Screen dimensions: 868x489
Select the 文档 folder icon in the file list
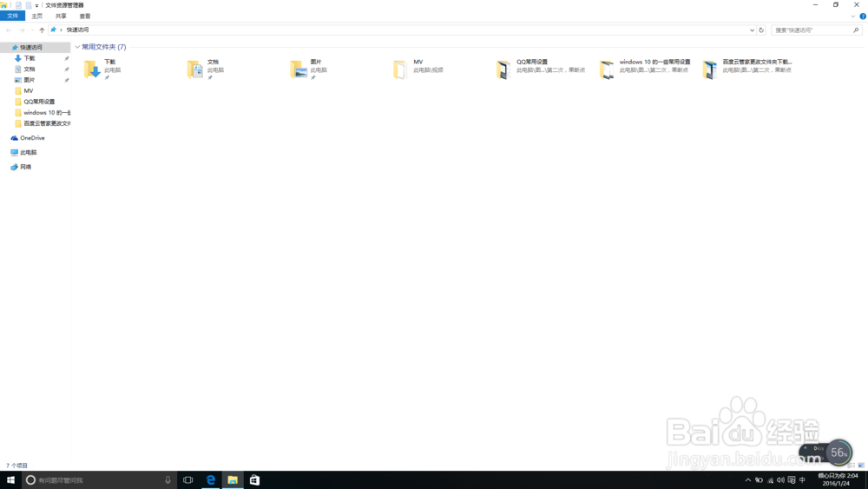pyautogui.click(x=194, y=69)
